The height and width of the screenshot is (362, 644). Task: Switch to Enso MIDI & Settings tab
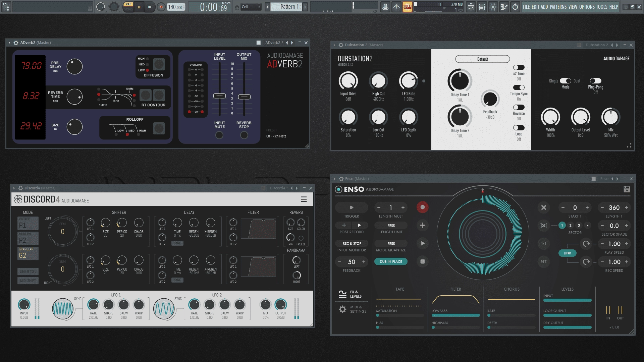coord(353,309)
